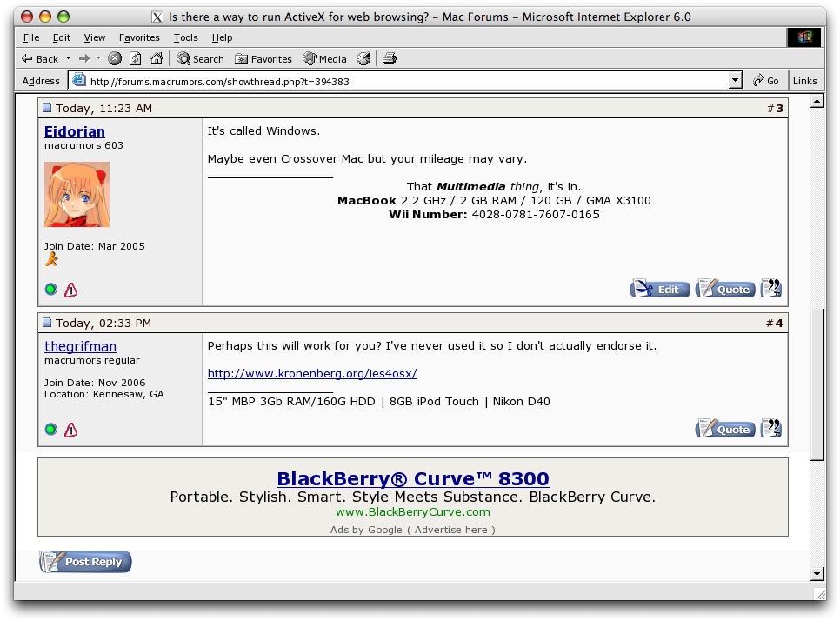This screenshot has width=840, height=621.
Task: Click the Quote button on post #3
Action: pyautogui.click(x=725, y=290)
